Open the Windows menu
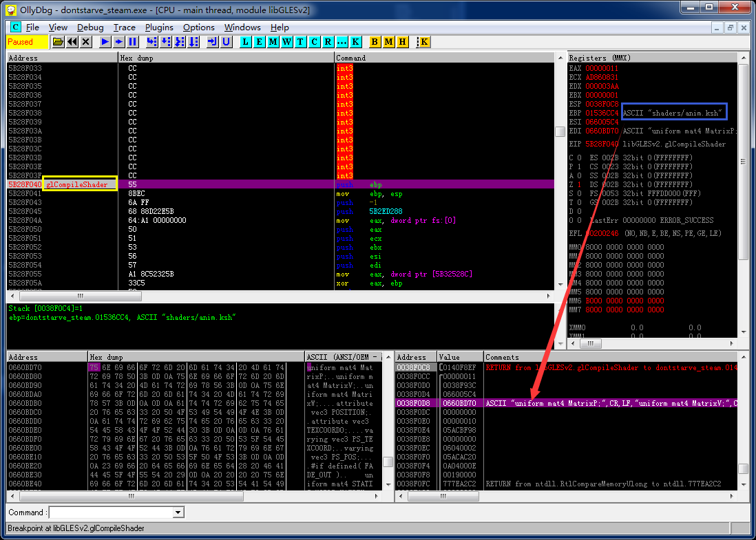 point(242,28)
